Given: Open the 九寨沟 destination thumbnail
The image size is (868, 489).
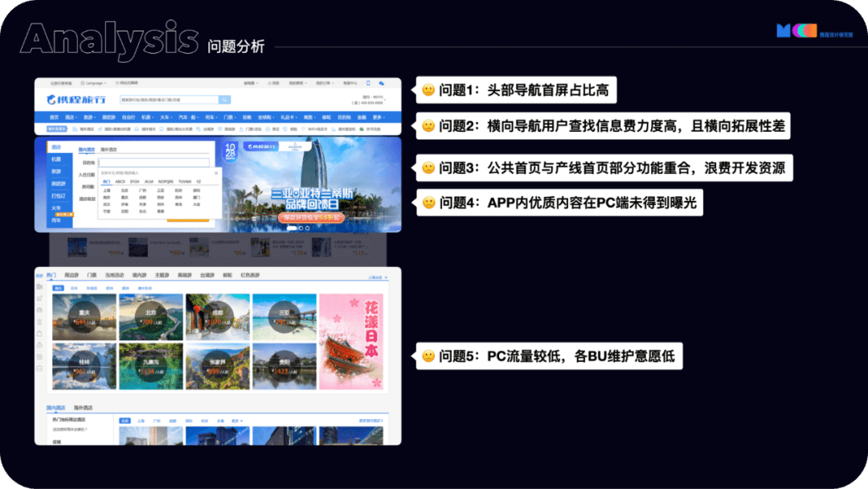Looking at the screenshot, I should pos(150,366).
